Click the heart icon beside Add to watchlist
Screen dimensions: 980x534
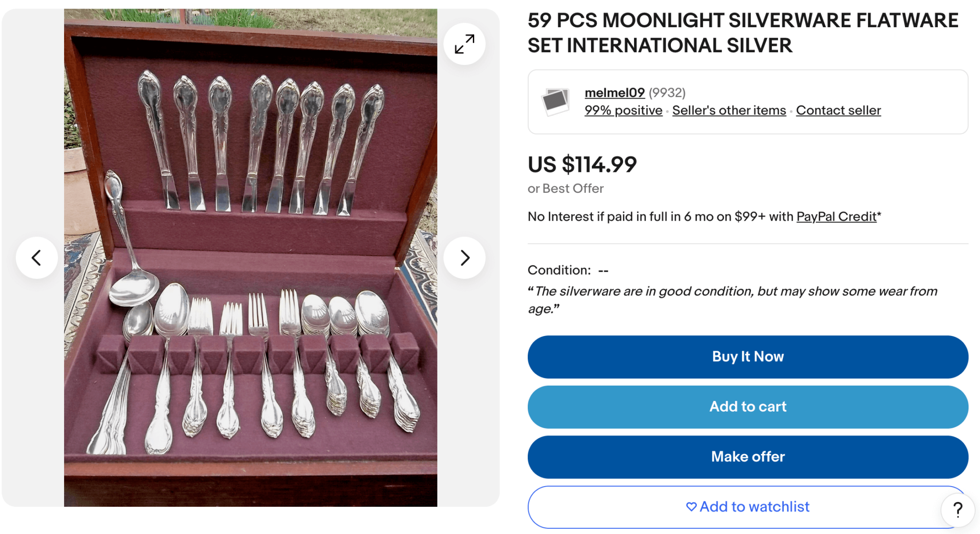[x=691, y=506]
